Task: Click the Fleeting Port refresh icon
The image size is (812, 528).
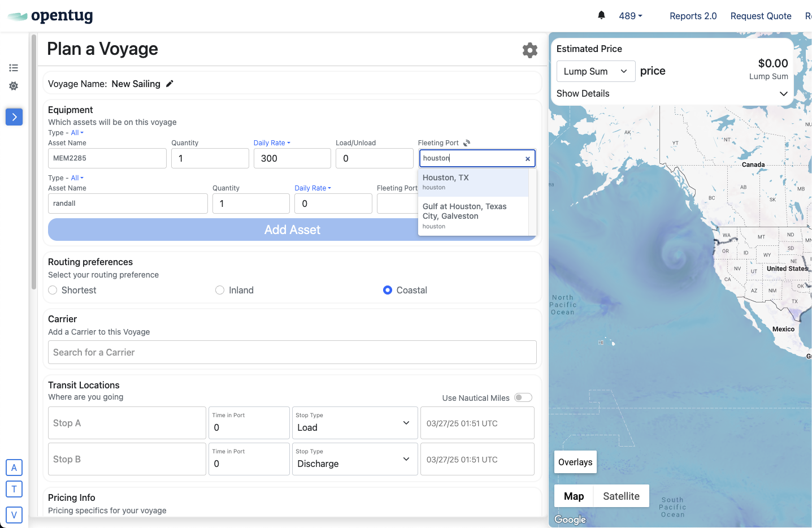Action: point(467,143)
